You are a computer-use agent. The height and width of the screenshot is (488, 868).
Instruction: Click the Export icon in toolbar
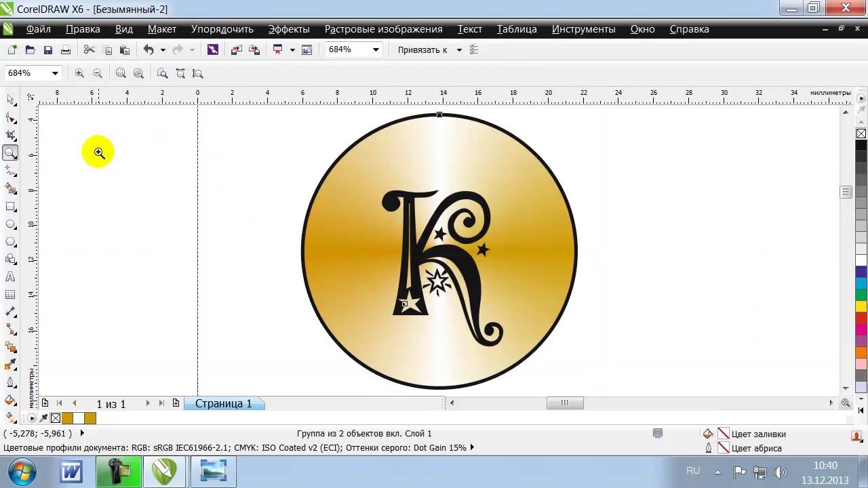pos(254,49)
